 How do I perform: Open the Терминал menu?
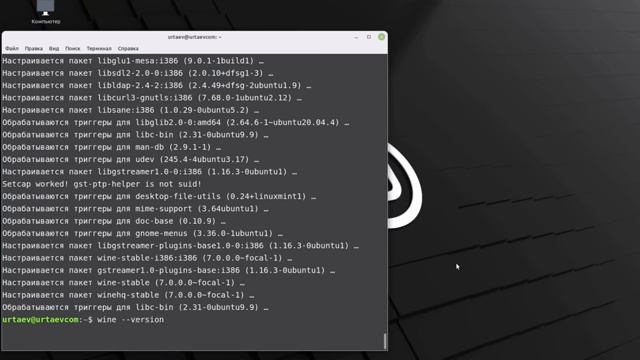(99, 49)
